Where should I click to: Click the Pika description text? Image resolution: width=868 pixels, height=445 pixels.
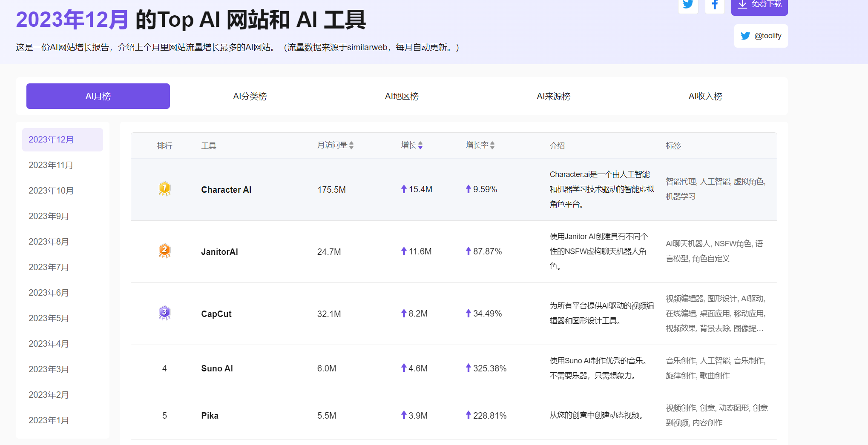(x=596, y=415)
